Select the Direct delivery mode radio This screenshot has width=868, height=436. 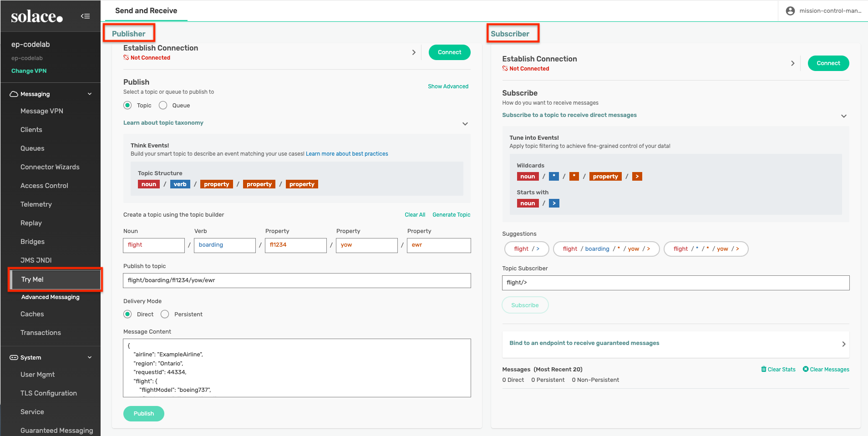pyautogui.click(x=128, y=314)
